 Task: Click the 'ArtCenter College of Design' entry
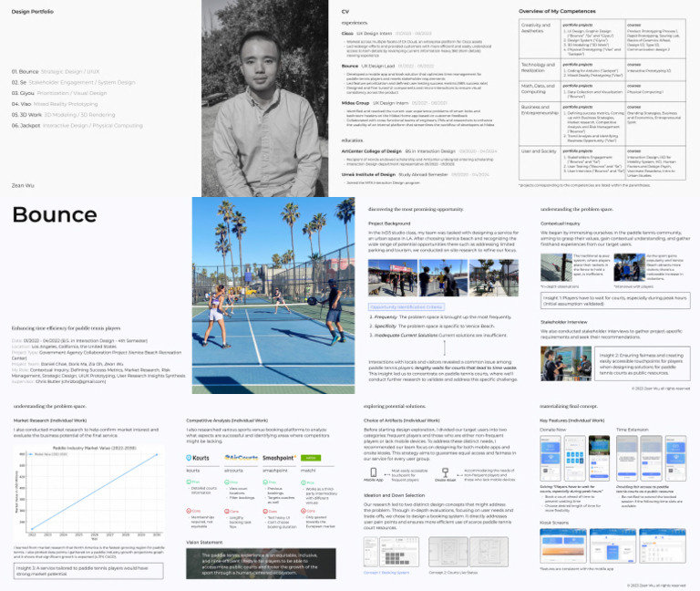[418, 151]
